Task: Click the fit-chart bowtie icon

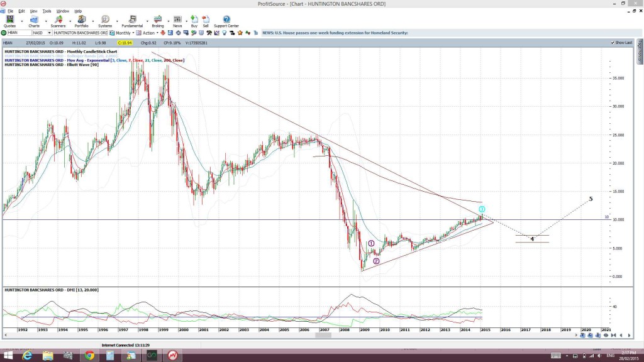Action: [614, 336]
